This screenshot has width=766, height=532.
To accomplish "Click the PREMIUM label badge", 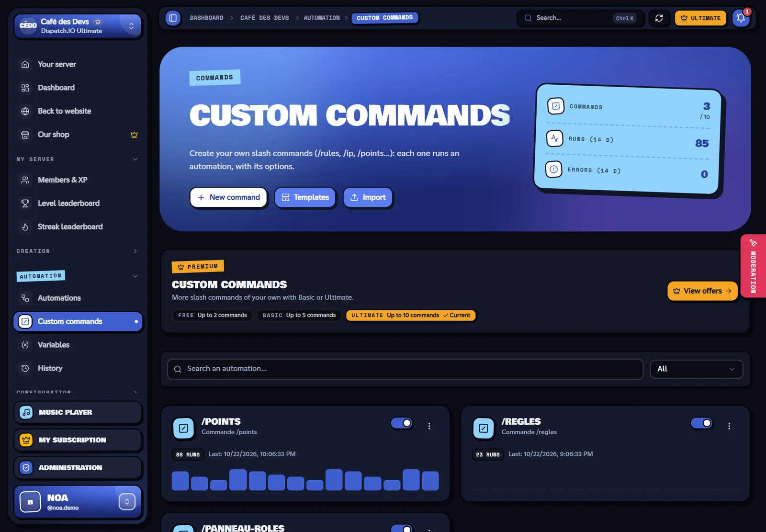I will pos(198,266).
